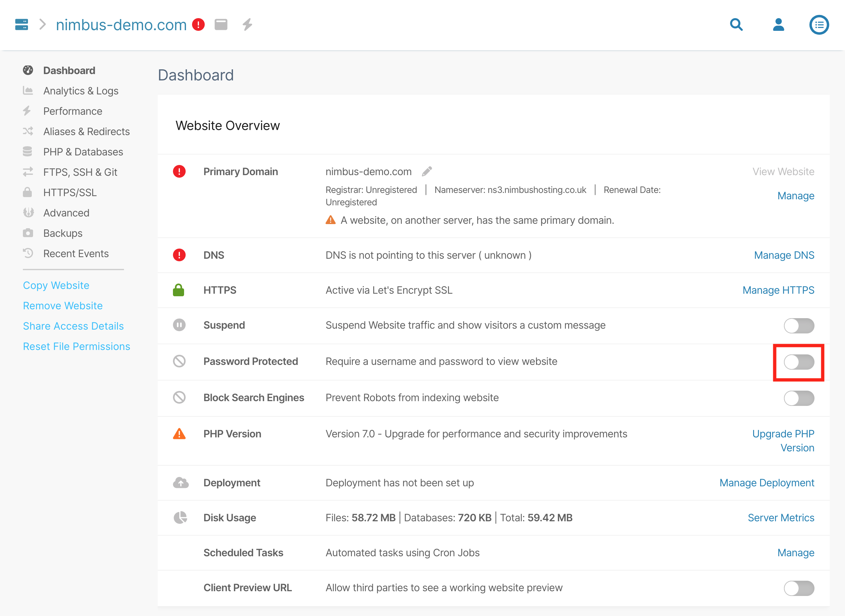Viewport: 845px width, 616px height.
Task: Click Upgrade PHP Version link
Action: (783, 440)
